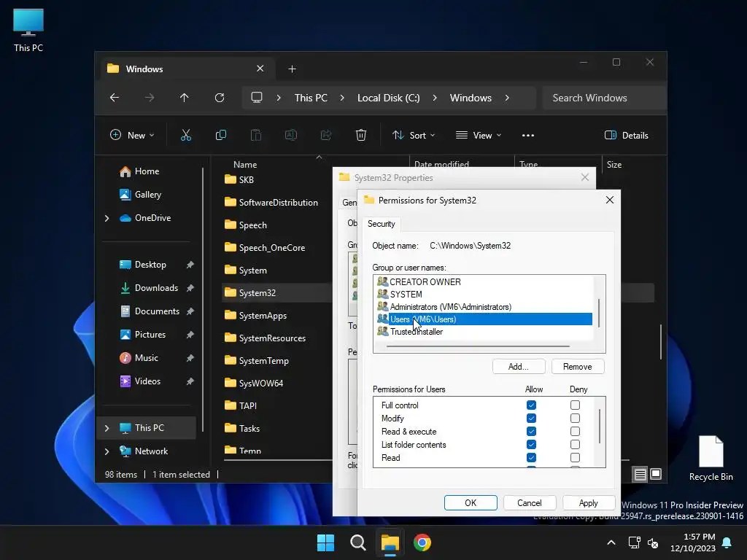This screenshot has height=560, width=747.
Task: Click the Cut scissors icon in toolbar
Action: [186, 135]
